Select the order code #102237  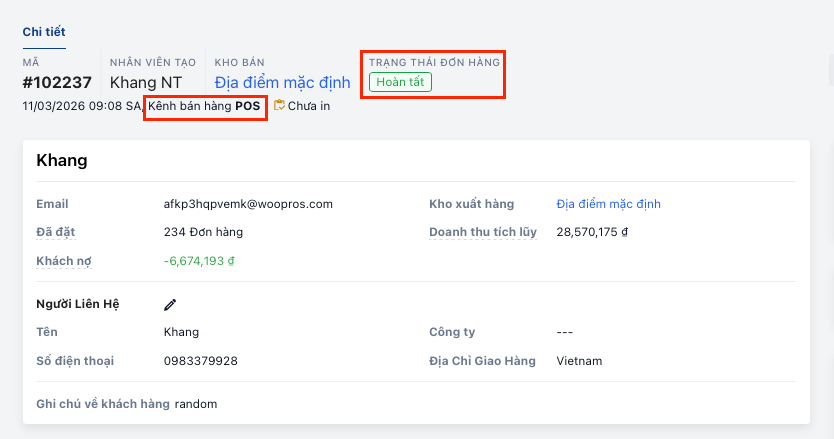point(57,82)
